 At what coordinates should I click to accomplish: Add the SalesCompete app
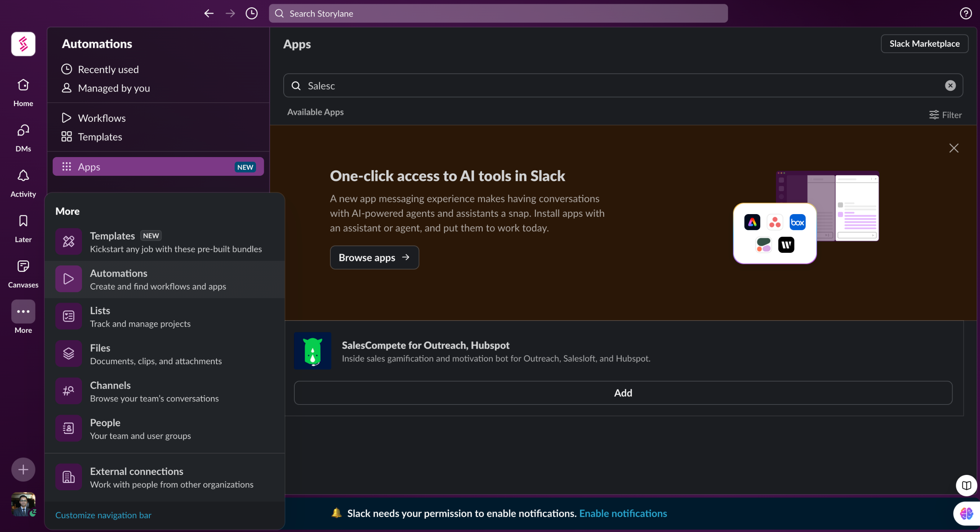point(623,393)
